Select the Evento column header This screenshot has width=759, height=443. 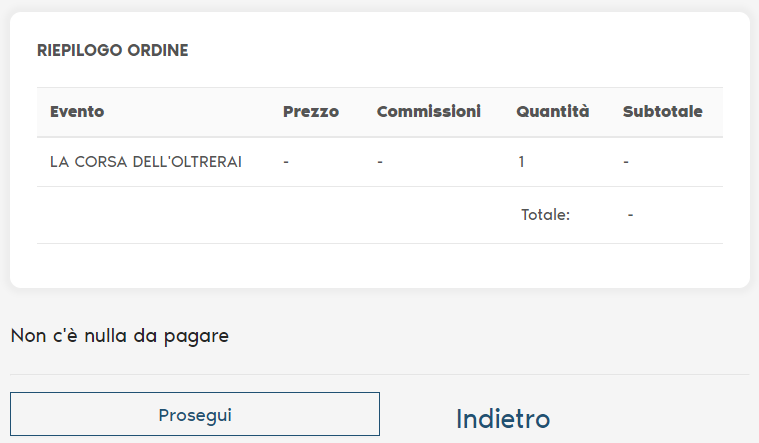(x=77, y=112)
